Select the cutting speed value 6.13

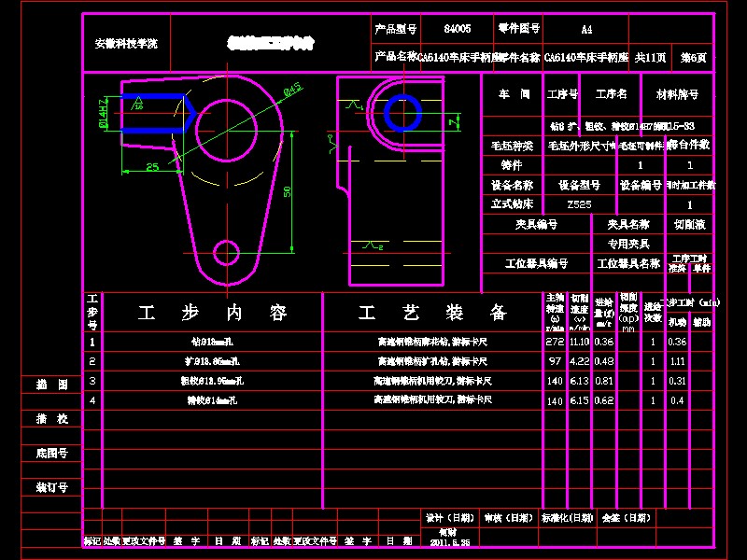(579, 381)
